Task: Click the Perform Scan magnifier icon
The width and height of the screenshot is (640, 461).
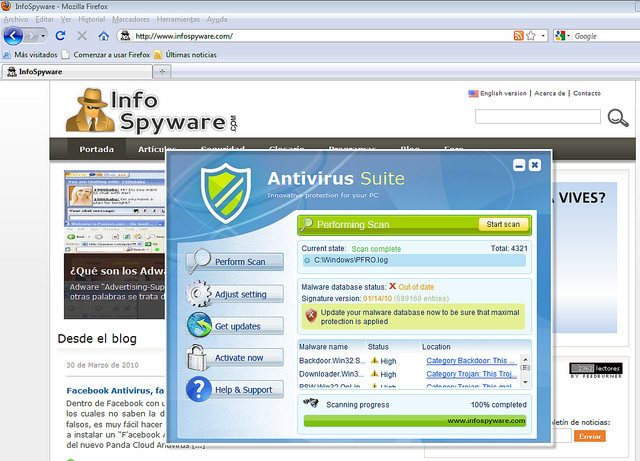Action: 199,260
